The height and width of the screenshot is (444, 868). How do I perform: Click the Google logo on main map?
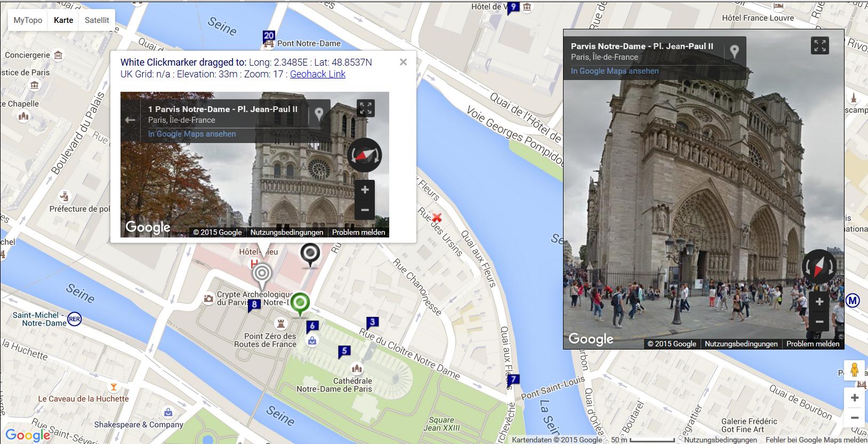click(x=28, y=435)
